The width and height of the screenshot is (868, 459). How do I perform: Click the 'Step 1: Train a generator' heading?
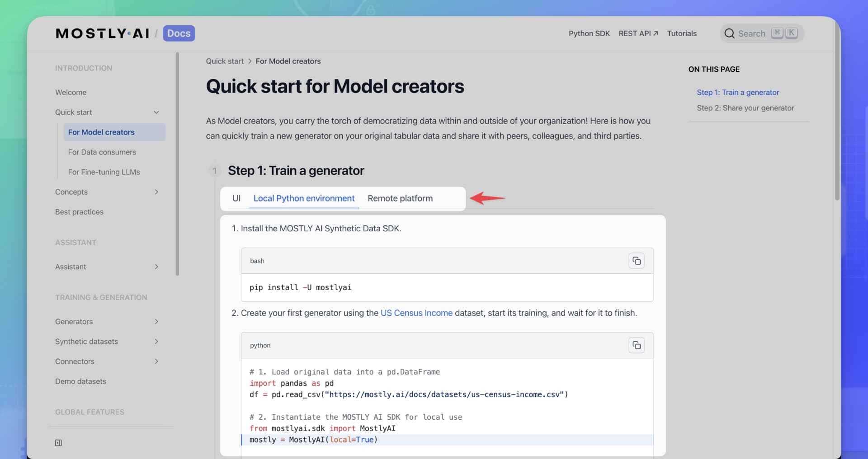click(296, 170)
